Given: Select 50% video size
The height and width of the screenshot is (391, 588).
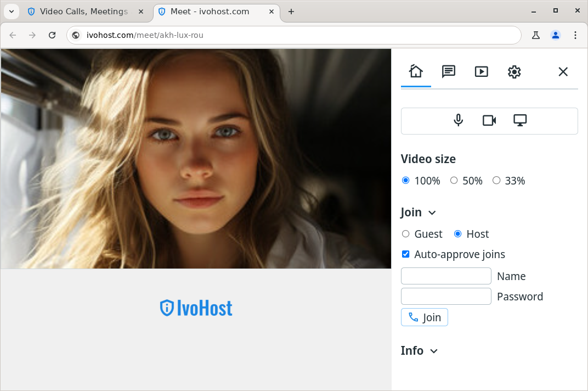Looking at the screenshot, I should coord(454,180).
